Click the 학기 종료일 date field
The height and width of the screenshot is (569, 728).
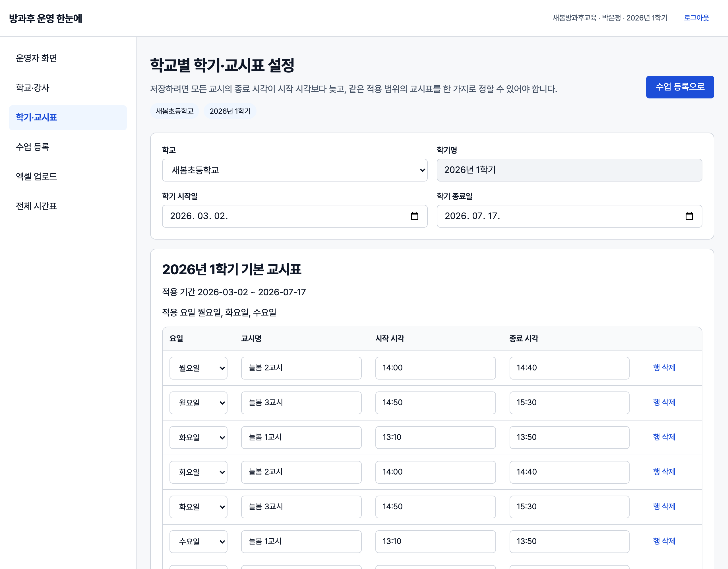[569, 216]
